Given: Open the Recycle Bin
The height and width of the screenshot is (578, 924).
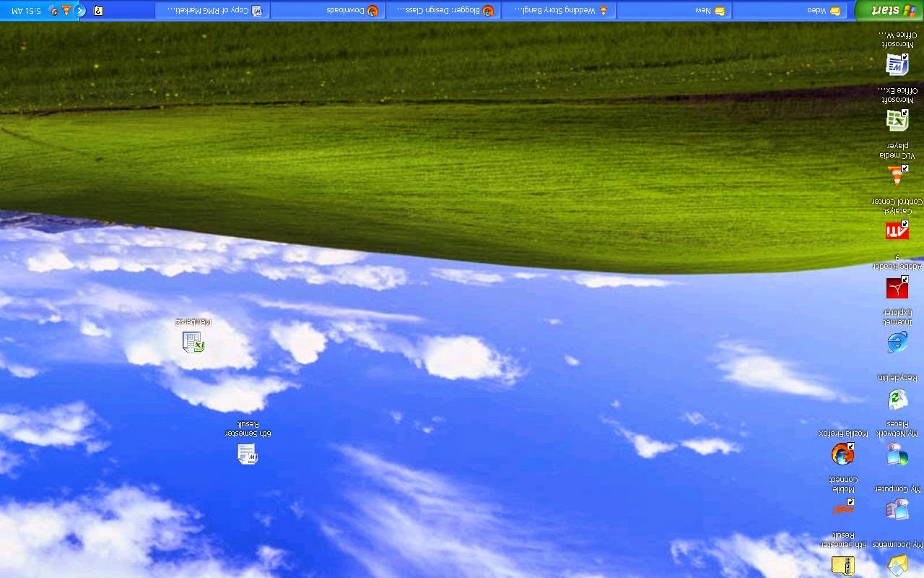Looking at the screenshot, I should coord(897,400).
